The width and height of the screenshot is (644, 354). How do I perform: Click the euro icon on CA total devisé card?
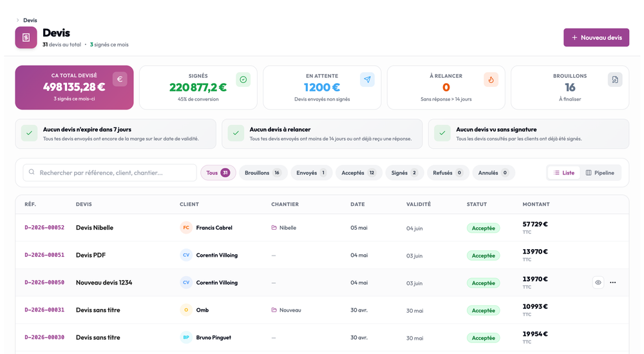coord(120,79)
